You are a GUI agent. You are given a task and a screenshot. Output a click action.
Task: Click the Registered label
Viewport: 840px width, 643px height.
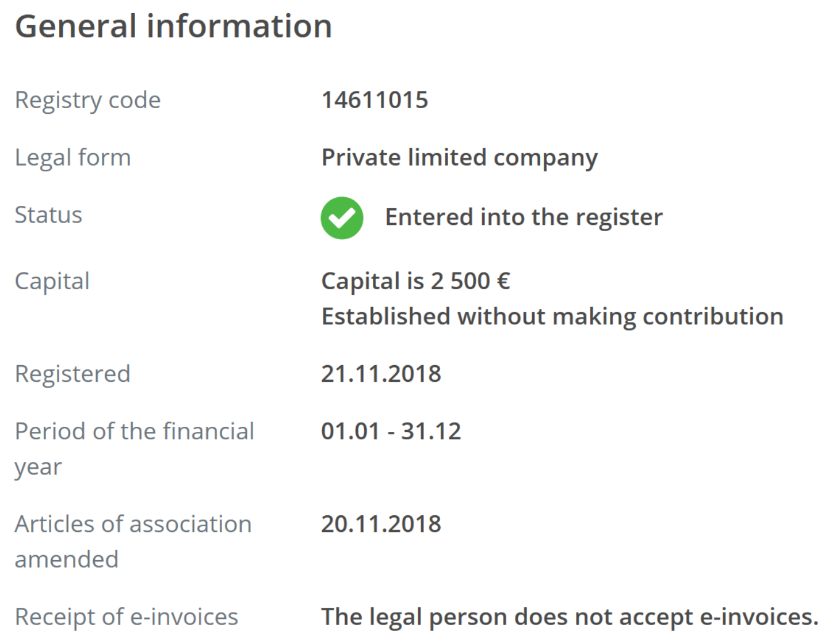72,375
